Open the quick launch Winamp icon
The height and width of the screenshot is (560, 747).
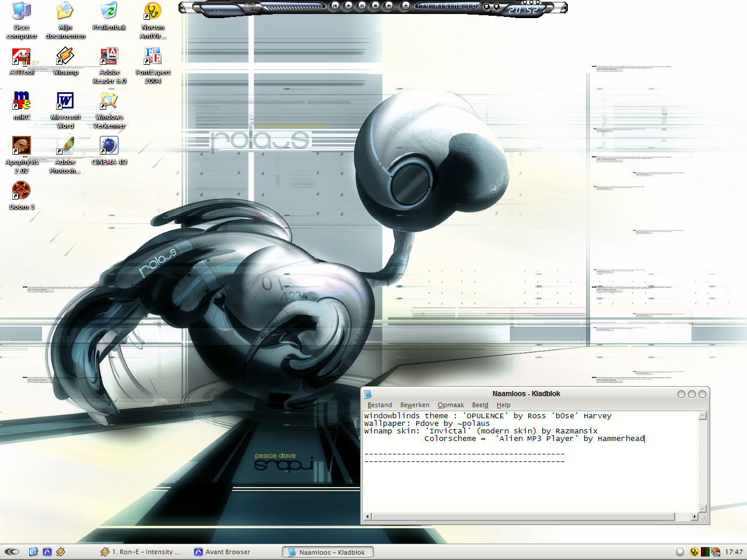61,551
